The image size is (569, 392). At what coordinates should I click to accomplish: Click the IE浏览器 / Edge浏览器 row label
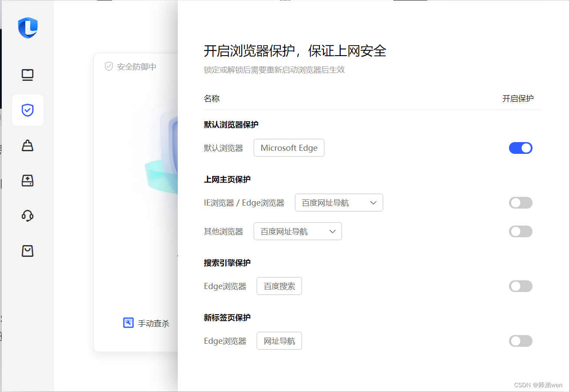244,203
